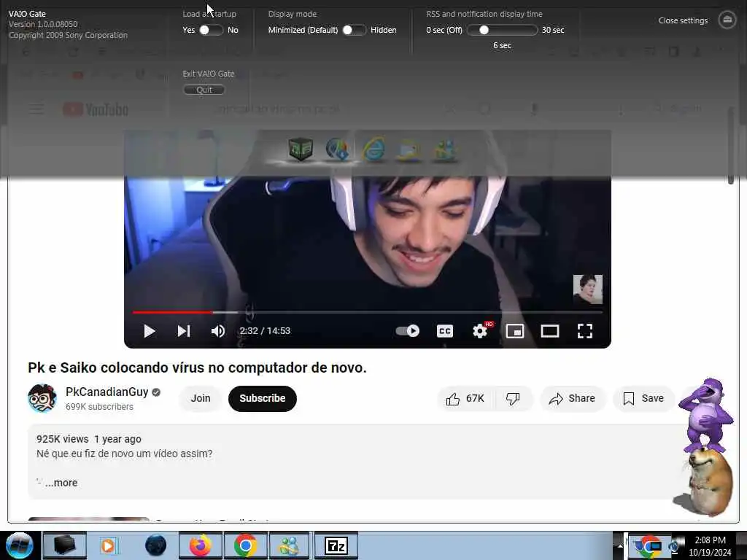Click the YouTube logo behind the overlay
Image resolution: width=747 pixels, height=560 pixels.
pyautogui.click(x=96, y=109)
